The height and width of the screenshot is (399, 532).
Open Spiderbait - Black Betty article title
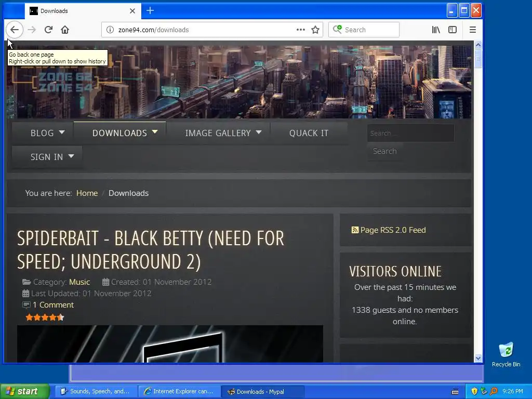tap(151, 250)
